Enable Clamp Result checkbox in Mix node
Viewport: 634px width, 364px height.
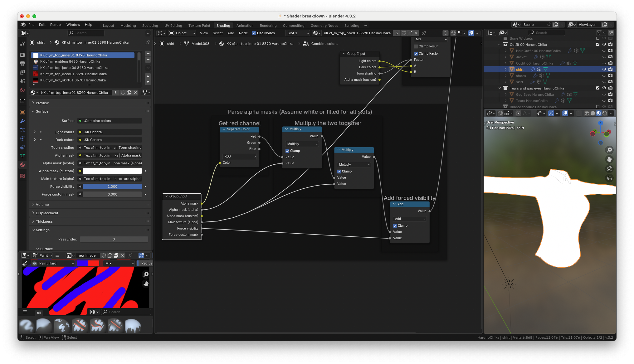pos(416,46)
